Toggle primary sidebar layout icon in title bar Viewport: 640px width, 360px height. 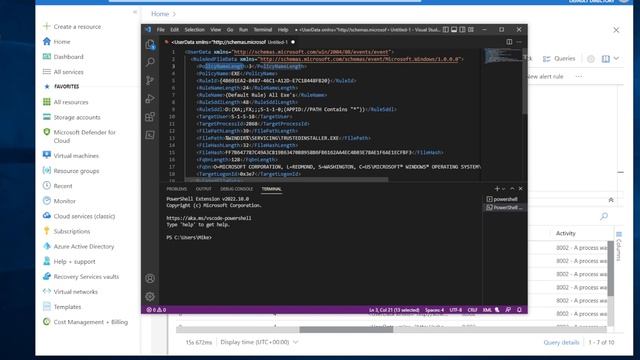pyautogui.click(x=446, y=29)
